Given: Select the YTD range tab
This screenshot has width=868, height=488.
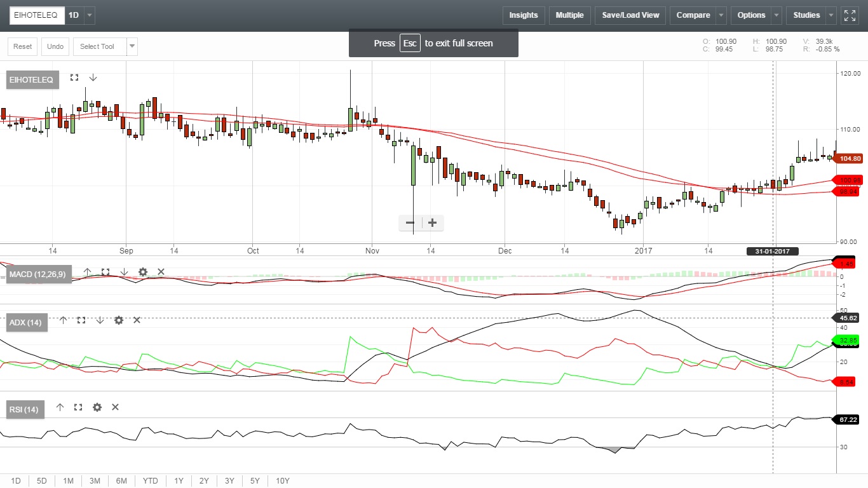Looking at the screenshot, I should tap(151, 481).
